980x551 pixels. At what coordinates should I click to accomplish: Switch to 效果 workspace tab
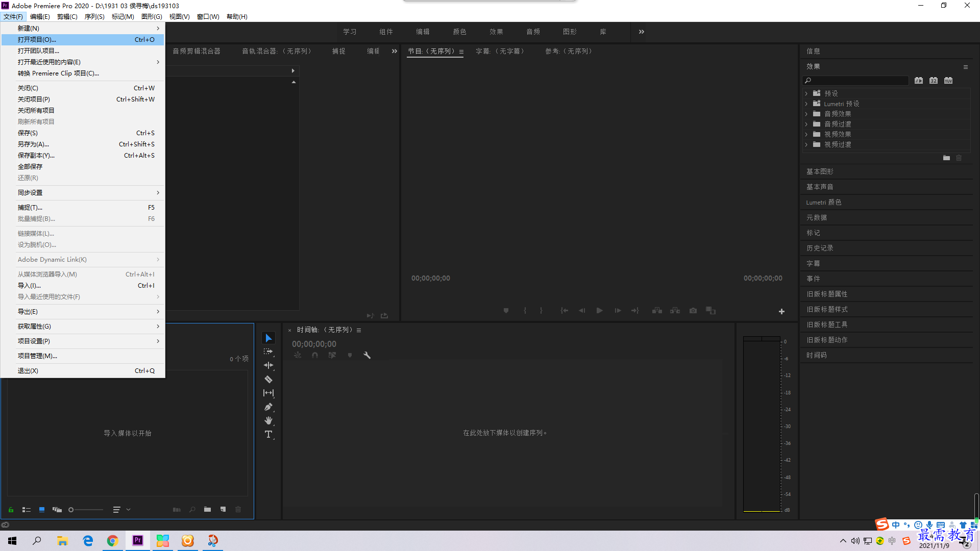496,32
